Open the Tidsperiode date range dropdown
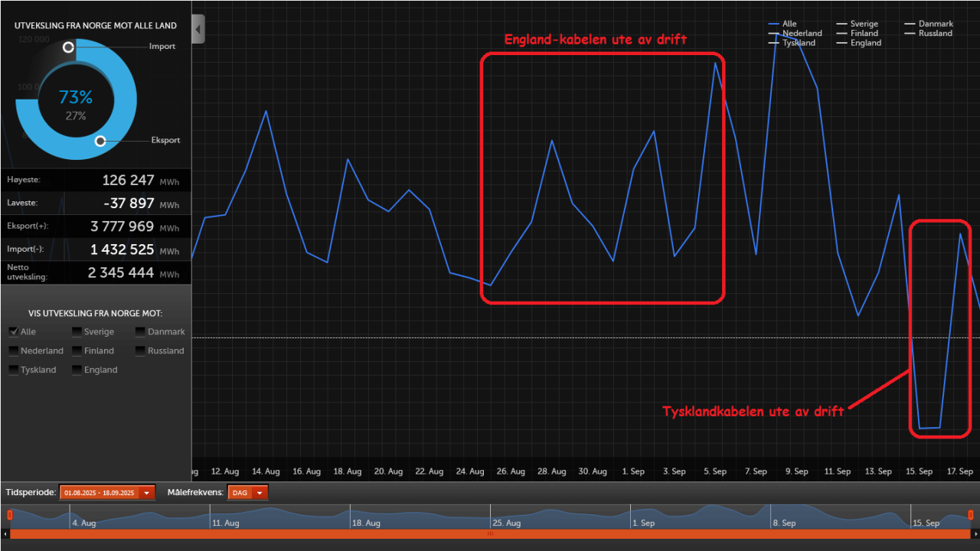This screenshot has width=980, height=551. (145, 492)
